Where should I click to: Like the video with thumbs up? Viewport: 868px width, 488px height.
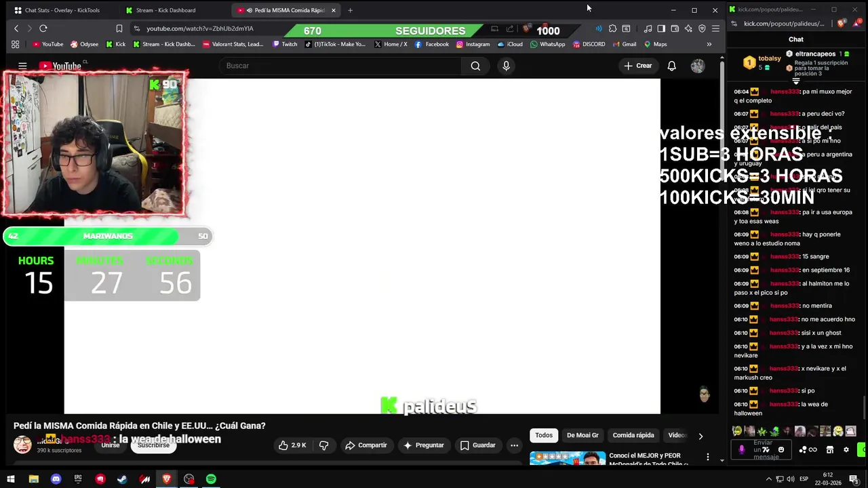click(x=292, y=445)
